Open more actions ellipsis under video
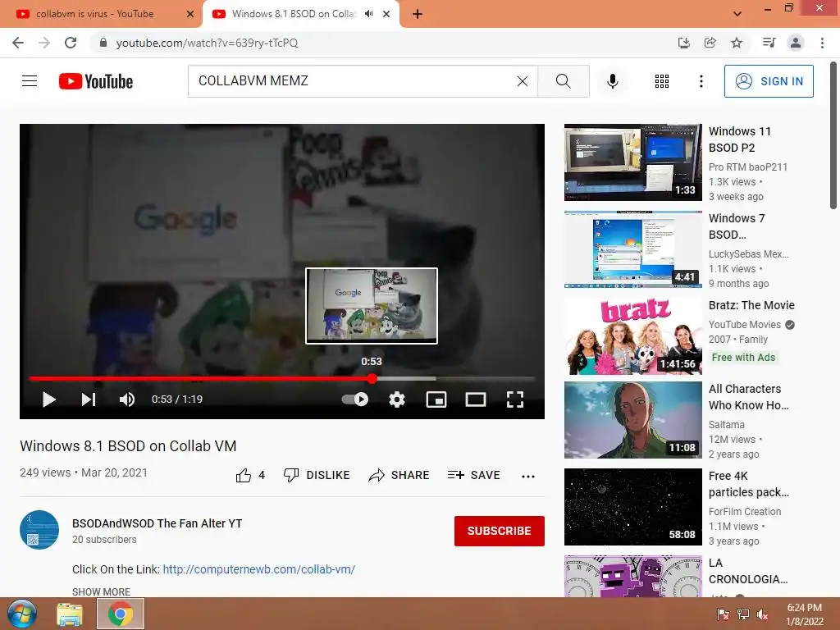Viewport: 840px width, 630px height. pyautogui.click(x=528, y=477)
